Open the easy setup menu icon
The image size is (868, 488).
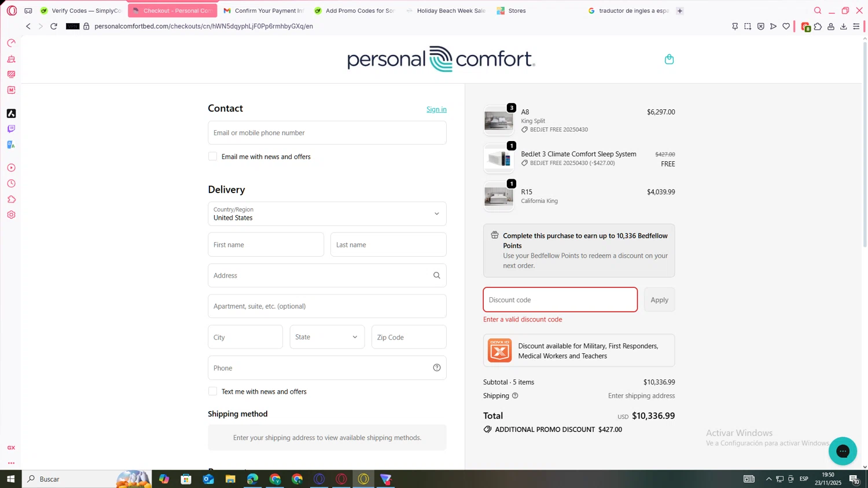[x=856, y=26]
